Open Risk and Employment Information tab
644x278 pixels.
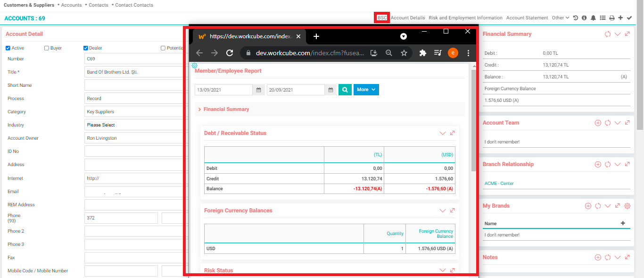466,18
